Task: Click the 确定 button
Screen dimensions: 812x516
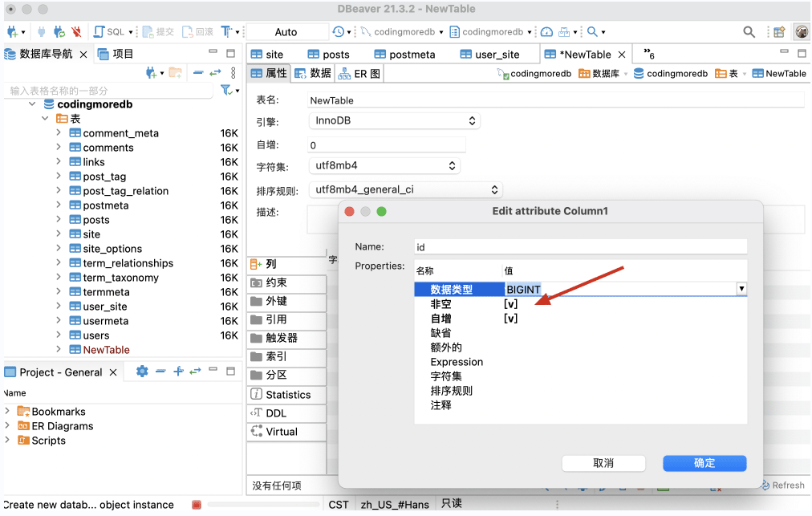Action: click(704, 463)
